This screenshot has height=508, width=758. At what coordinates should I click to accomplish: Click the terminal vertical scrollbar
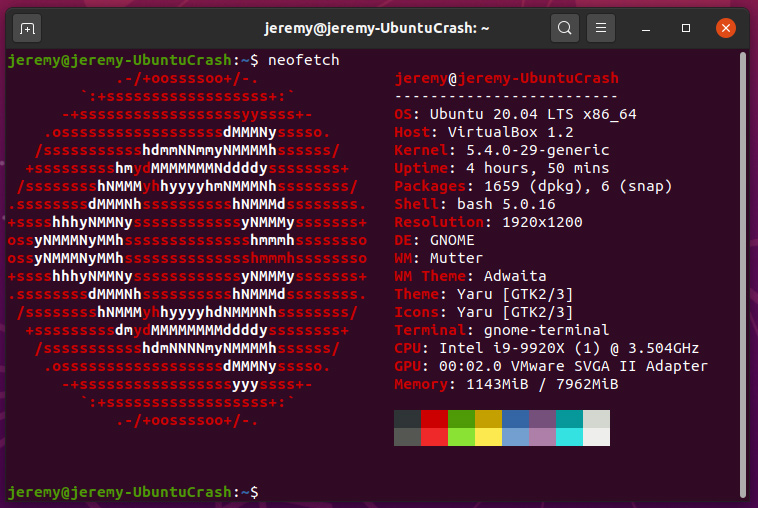743,275
